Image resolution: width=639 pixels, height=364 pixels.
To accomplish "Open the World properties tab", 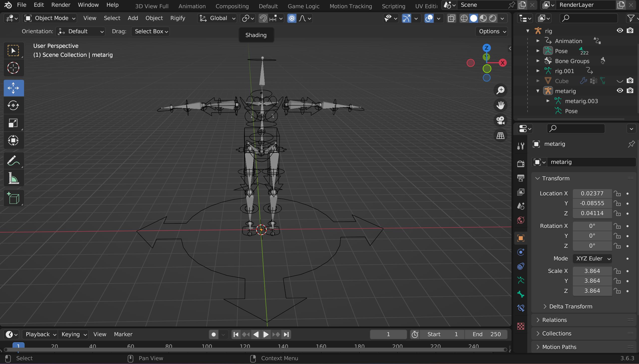I will pos(521,220).
